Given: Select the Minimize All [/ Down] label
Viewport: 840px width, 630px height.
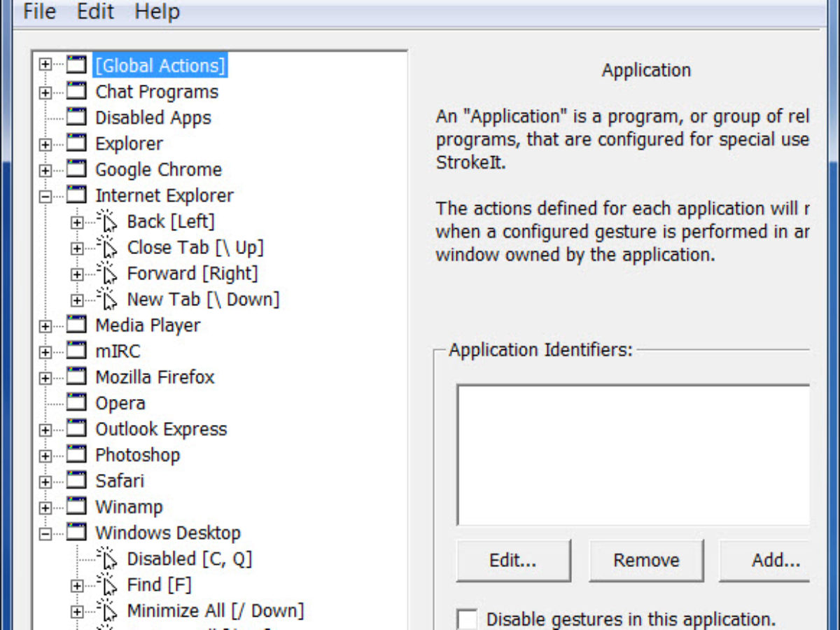Looking at the screenshot, I should click(216, 610).
